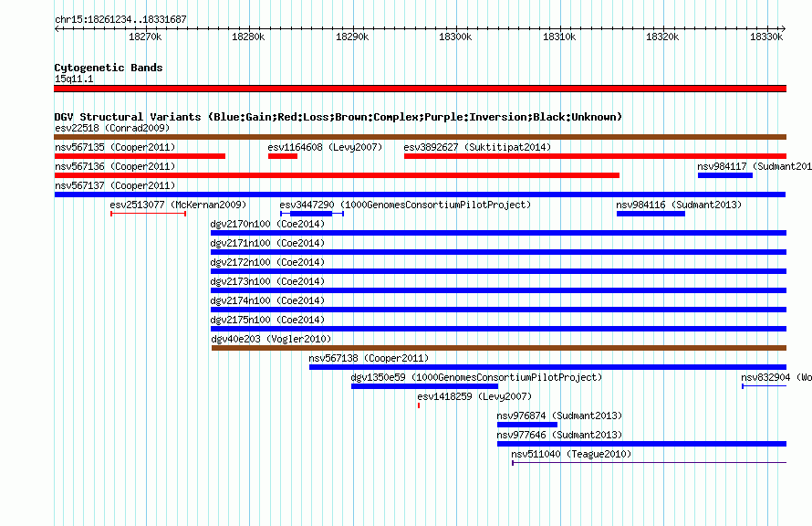The width and height of the screenshot is (812, 526).
Task: Select the red esv3892627 loss bar
Action: 596,156
